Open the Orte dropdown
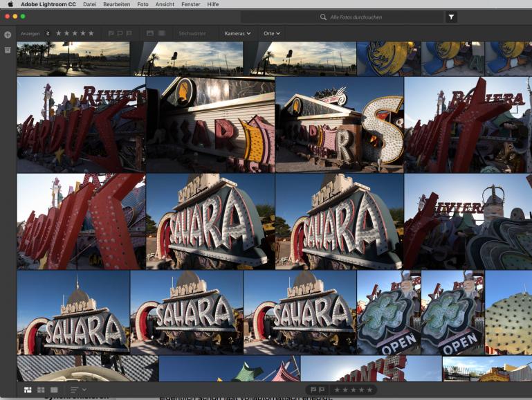Viewport: 532px width, 400px height. pyautogui.click(x=272, y=34)
